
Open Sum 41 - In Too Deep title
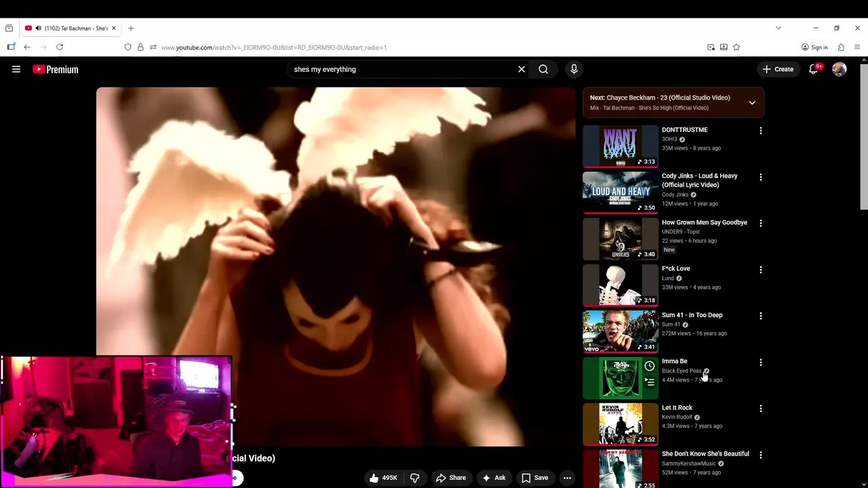[692, 315]
